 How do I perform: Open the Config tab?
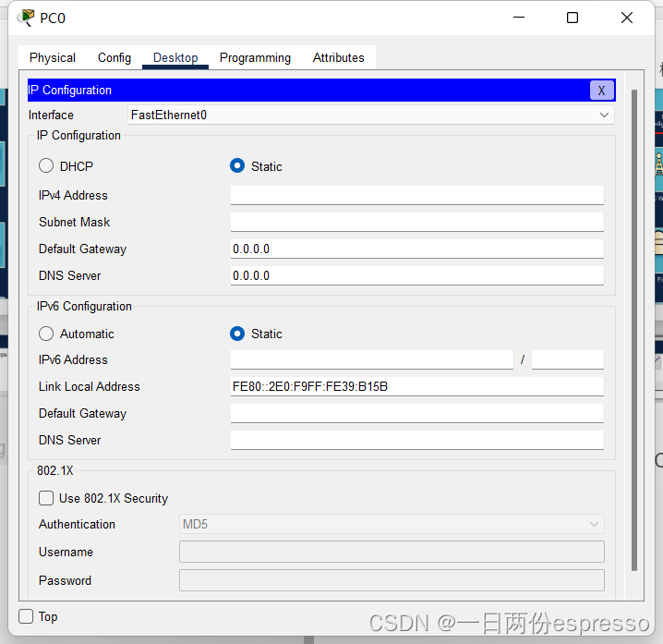click(x=115, y=57)
